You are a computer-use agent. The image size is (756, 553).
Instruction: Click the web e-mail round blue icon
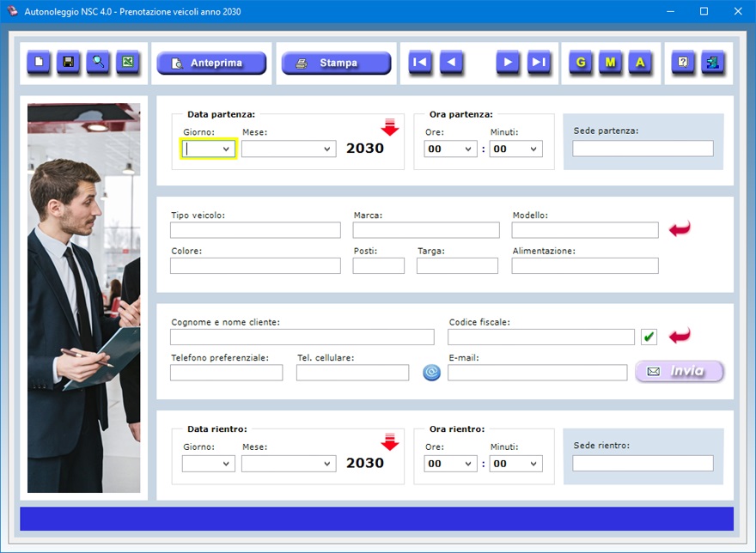coord(431,373)
